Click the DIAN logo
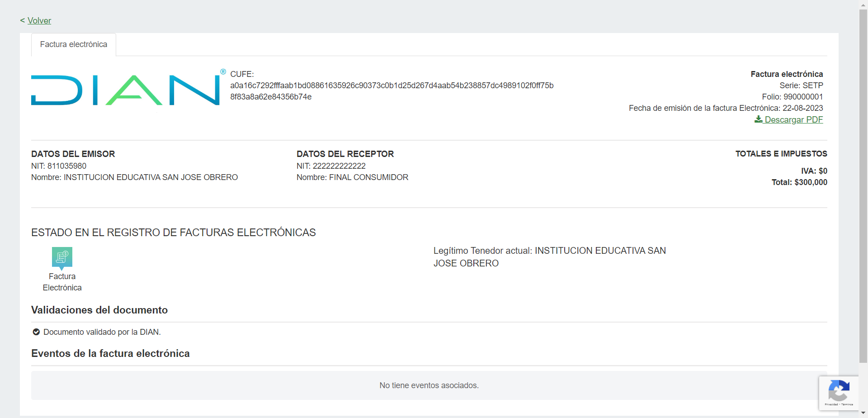 (126, 90)
